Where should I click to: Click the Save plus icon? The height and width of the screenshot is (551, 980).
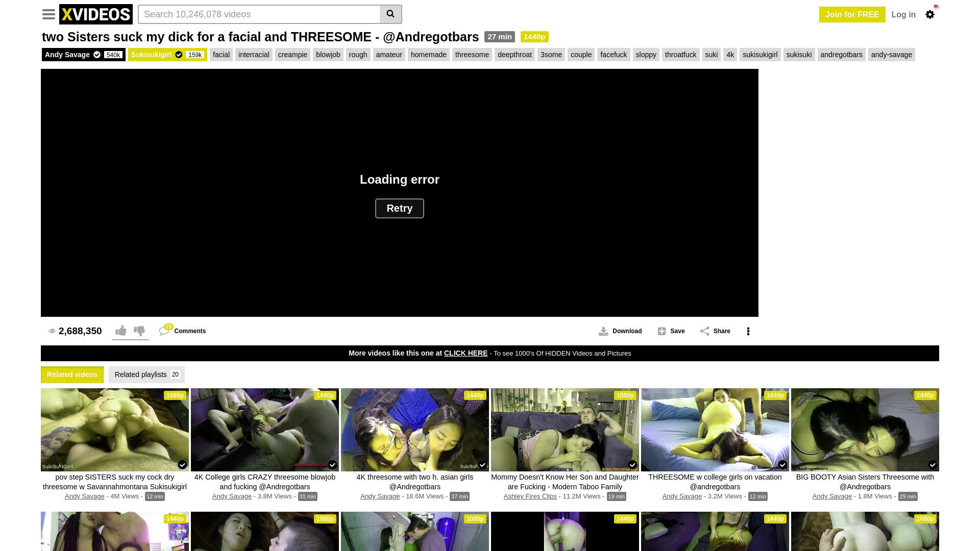tap(662, 331)
